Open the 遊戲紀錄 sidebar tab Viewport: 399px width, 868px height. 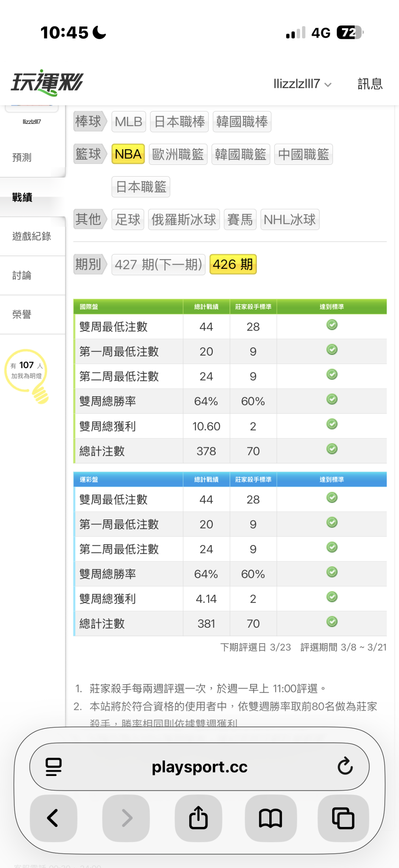[x=31, y=236]
